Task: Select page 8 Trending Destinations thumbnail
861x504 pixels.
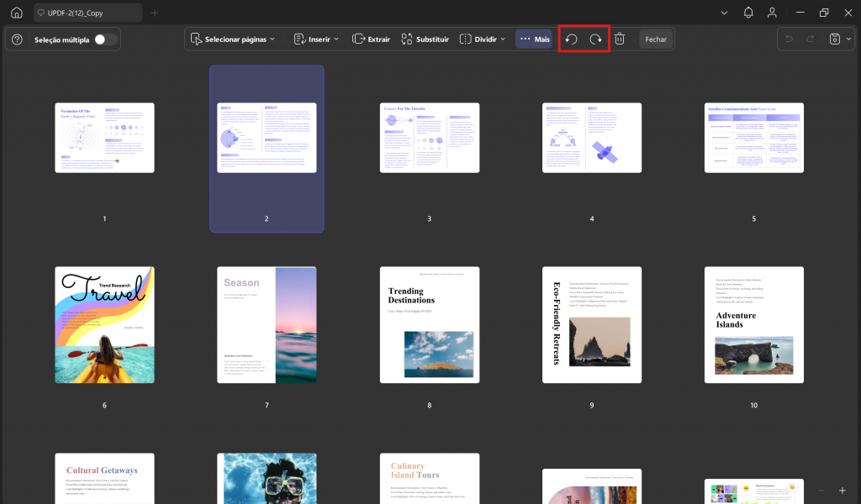Action: (x=430, y=325)
